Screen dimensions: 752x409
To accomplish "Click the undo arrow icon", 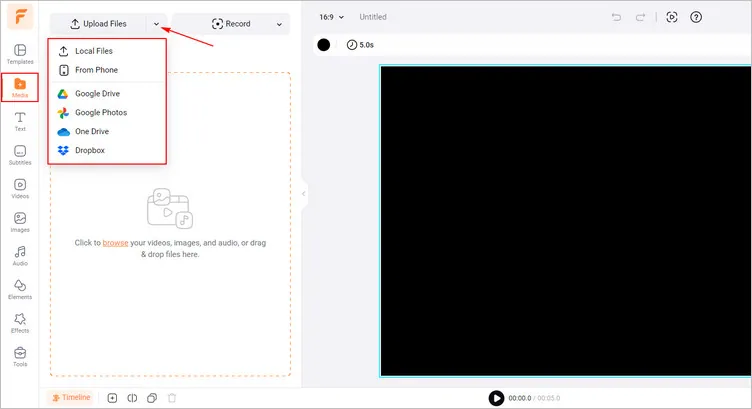I will pyautogui.click(x=616, y=17).
